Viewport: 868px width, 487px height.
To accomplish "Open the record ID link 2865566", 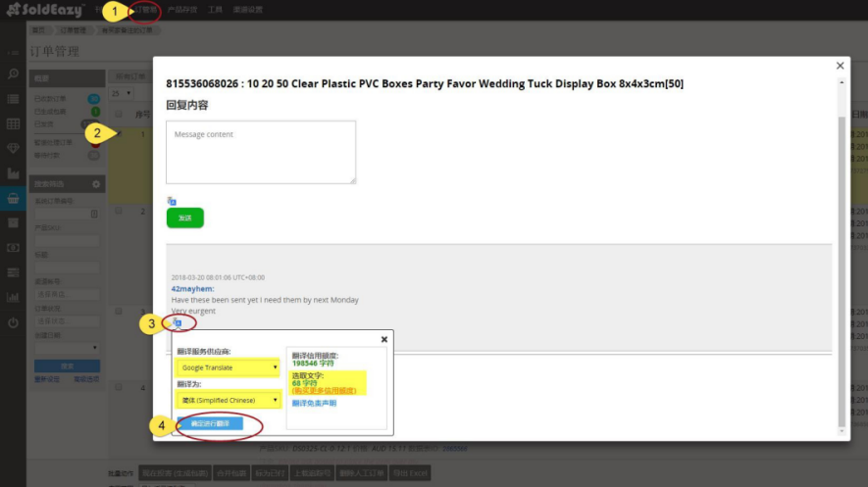I will (454, 449).
